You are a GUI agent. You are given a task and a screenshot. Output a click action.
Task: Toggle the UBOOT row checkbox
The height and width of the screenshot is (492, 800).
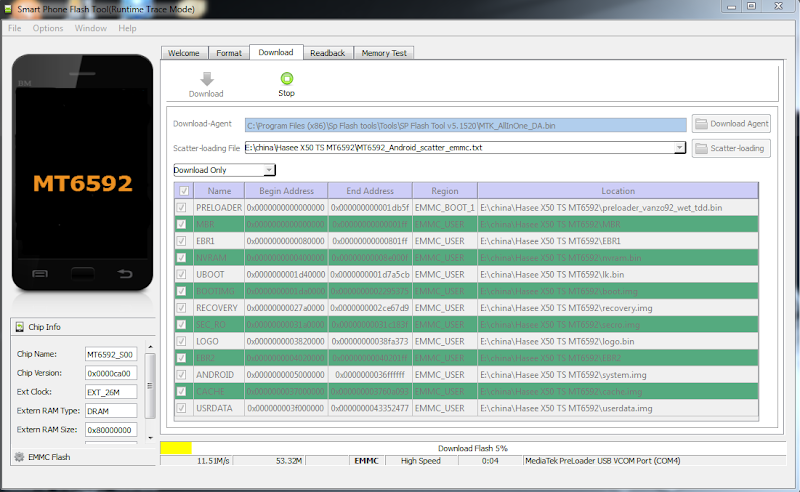click(x=181, y=274)
